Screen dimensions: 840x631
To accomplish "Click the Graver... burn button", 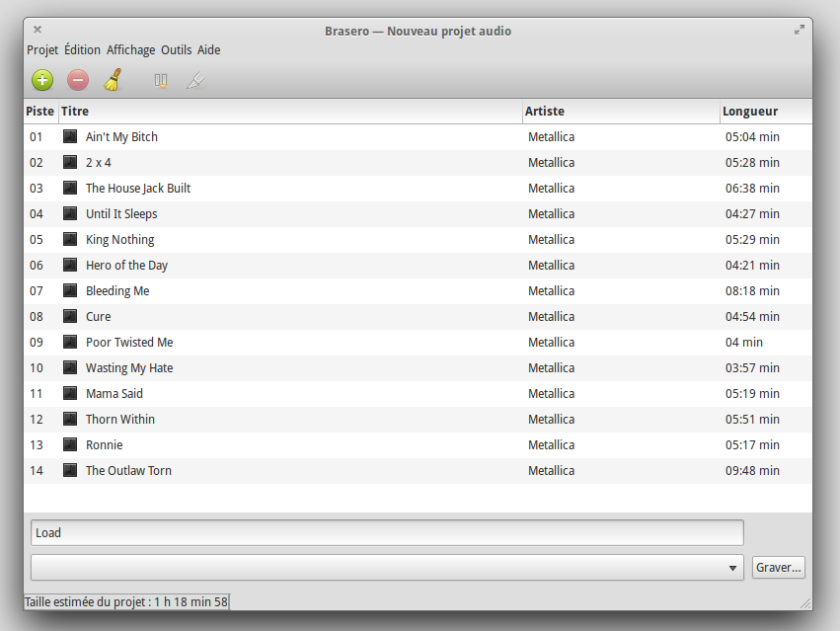I will (x=779, y=567).
